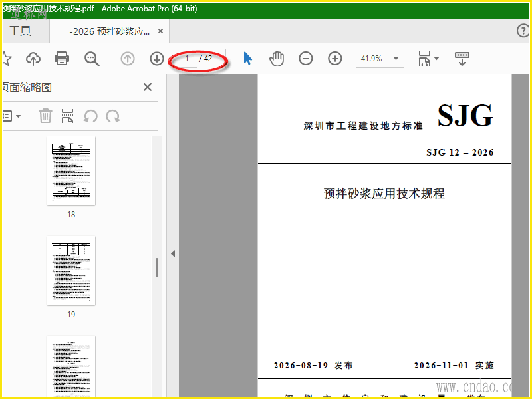Delete selected pages with trash icon
This screenshot has height=399, width=532.
click(x=45, y=116)
